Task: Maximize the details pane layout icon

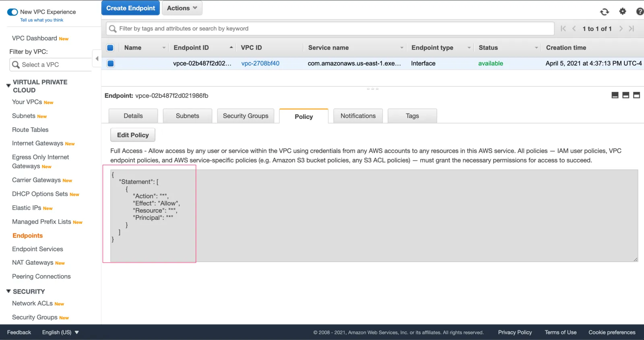Action: point(636,95)
